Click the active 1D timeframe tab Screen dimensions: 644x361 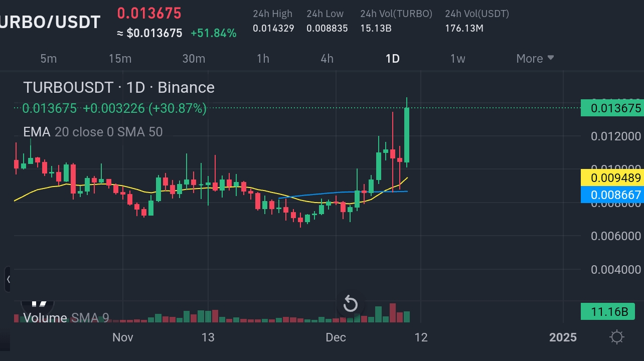click(392, 59)
